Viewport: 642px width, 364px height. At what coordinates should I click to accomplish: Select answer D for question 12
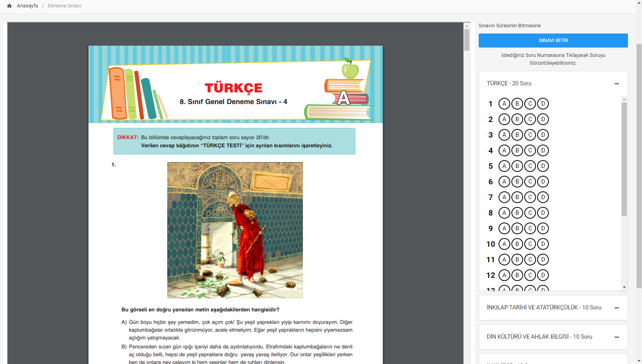pyautogui.click(x=543, y=275)
